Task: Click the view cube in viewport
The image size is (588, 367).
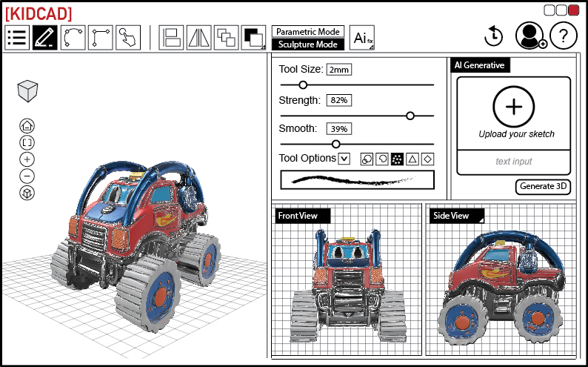Action: tap(27, 91)
